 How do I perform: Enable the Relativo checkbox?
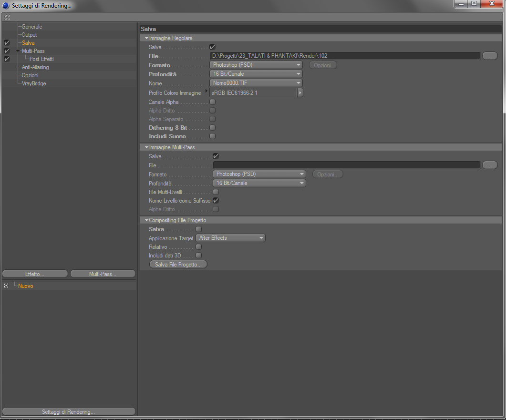[198, 247]
